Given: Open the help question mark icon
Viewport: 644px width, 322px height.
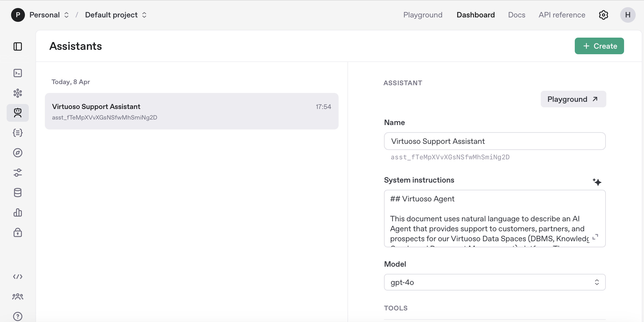Looking at the screenshot, I should tap(18, 316).
